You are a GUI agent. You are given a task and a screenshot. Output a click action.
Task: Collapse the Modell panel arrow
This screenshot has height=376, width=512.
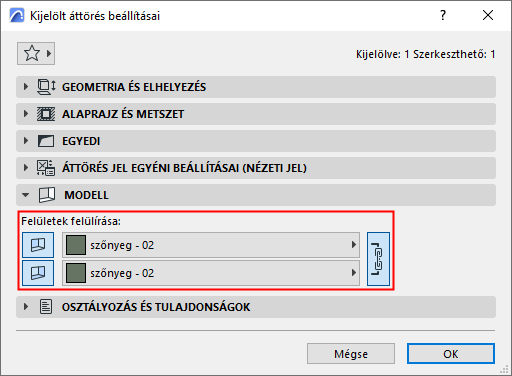(x=26, y=195)
